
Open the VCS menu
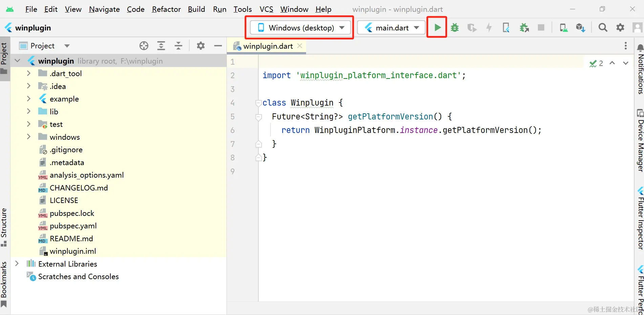pos(266,9)
